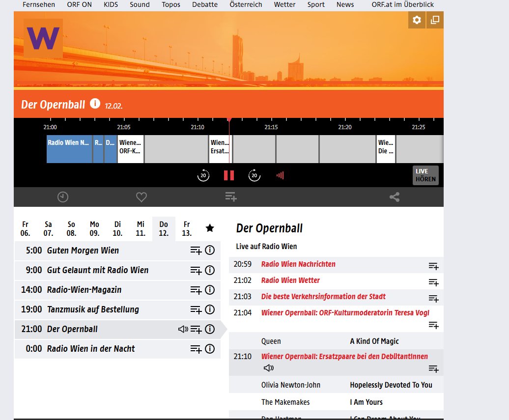Add Verkehrsinformation item to playlist
Image resolution: width=509 pixels, height=420 pixels.
pyautogui.click(x=433, y=299)
